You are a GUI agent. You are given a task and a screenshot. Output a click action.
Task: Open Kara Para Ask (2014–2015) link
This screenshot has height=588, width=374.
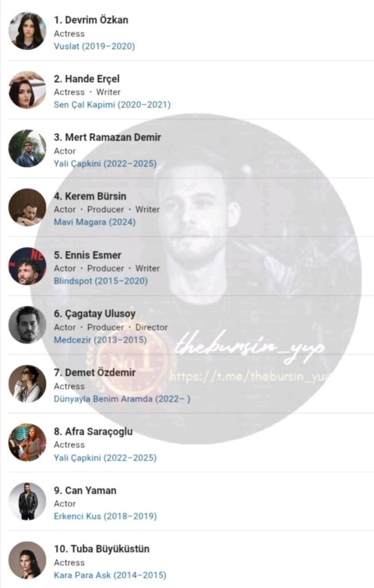point(110,575)
